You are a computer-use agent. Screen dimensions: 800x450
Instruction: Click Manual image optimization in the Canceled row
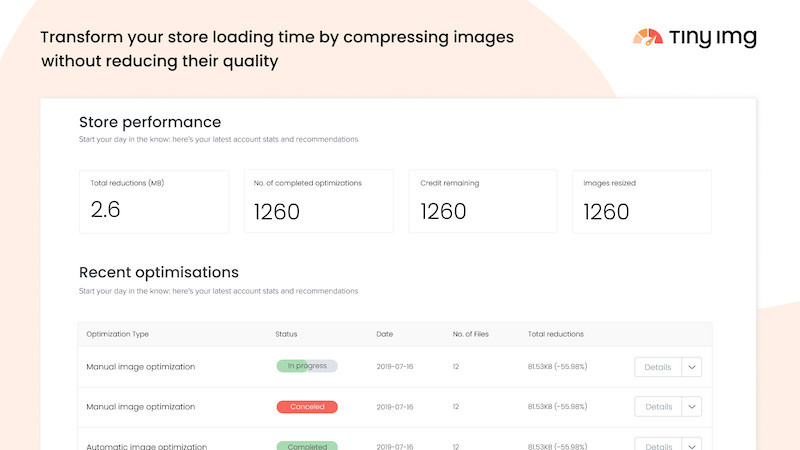(141, 407)
